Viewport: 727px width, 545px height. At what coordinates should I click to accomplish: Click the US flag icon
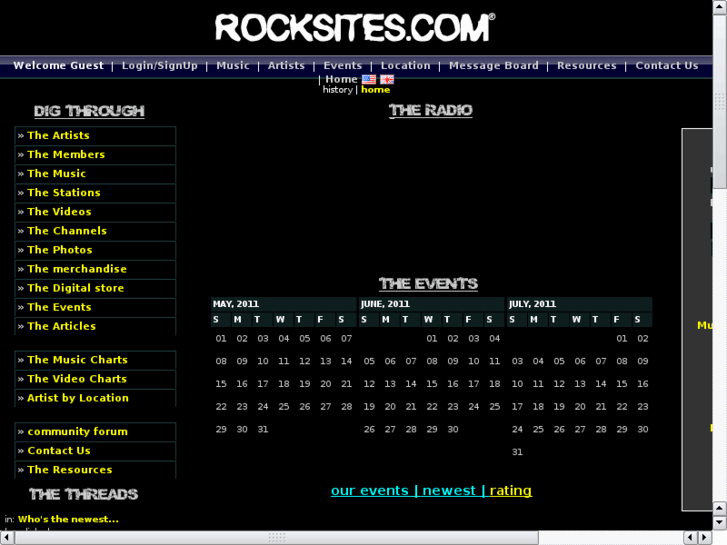tap(369, 79)
